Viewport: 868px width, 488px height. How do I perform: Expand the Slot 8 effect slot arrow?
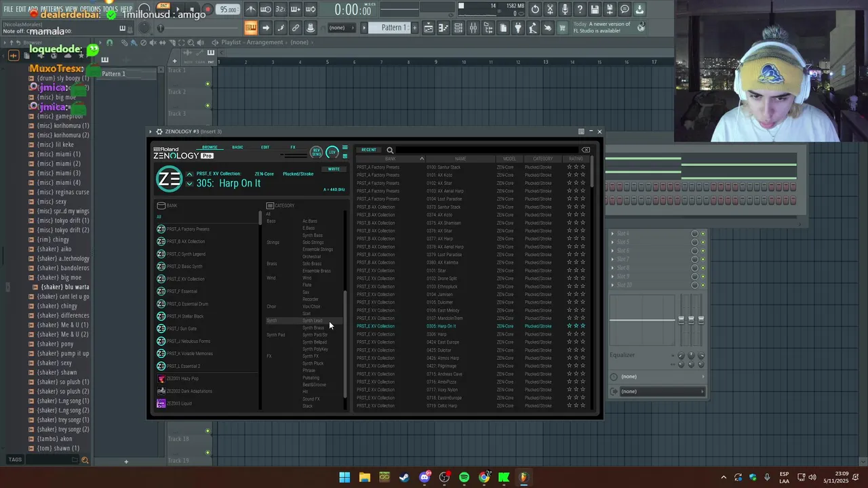pos(612,268)
